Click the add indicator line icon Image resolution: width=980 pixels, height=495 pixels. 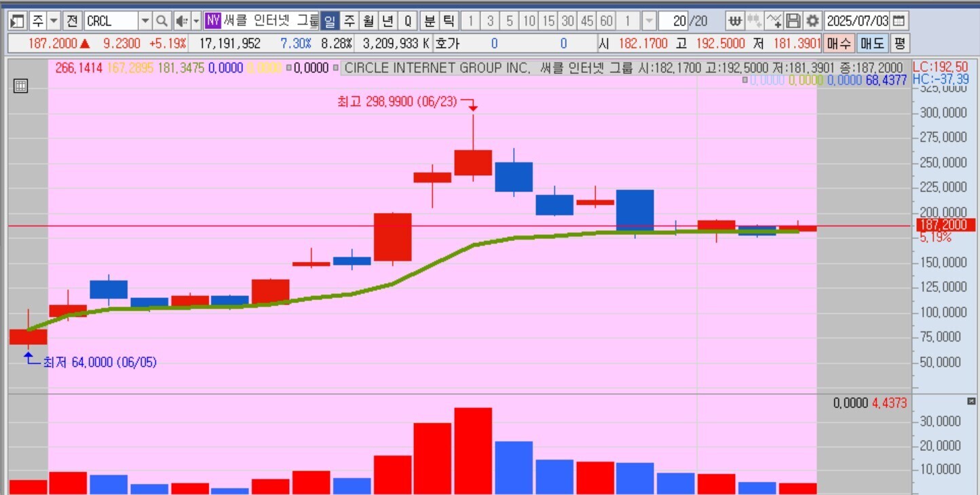(x=774, y=21)
